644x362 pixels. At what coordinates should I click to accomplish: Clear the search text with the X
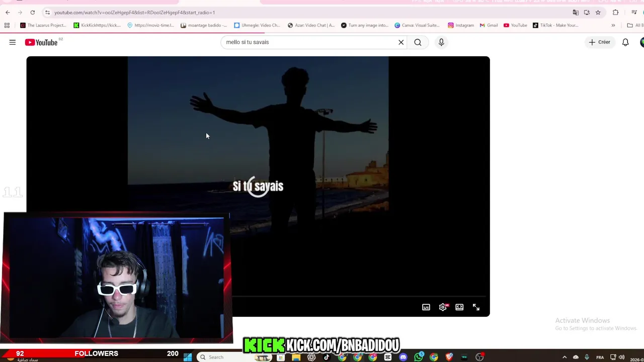401,42
